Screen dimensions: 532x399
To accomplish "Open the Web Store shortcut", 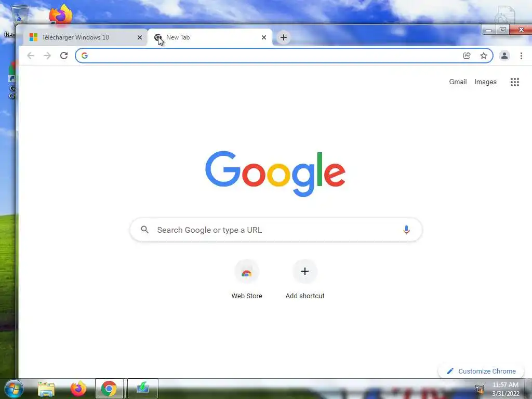I will tap(247, 280).
